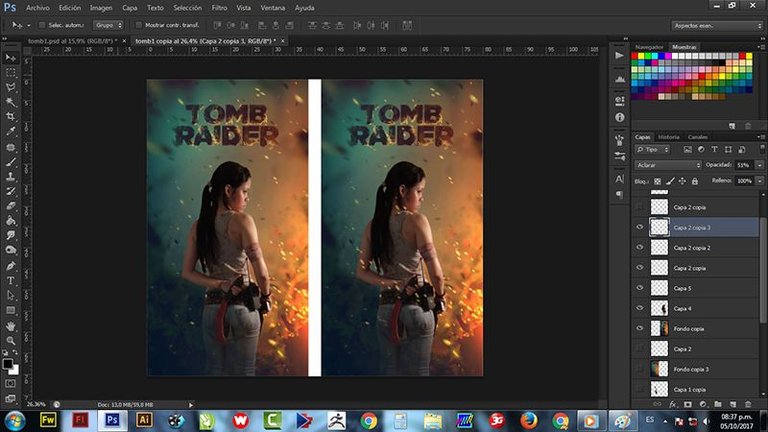Image resolution: width=768 pixels, height=432 pixels.
Task: Select the Eraser tool
Action: click(x=10, y=206)
